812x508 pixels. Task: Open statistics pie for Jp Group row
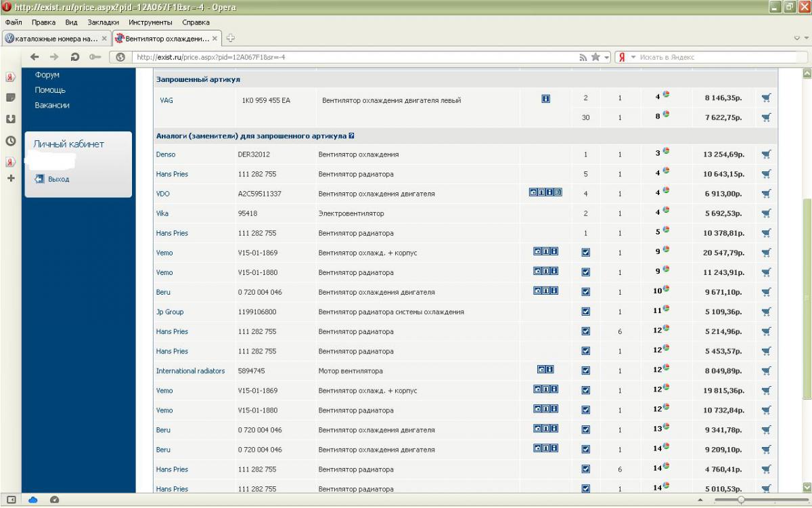coord(666,308)
